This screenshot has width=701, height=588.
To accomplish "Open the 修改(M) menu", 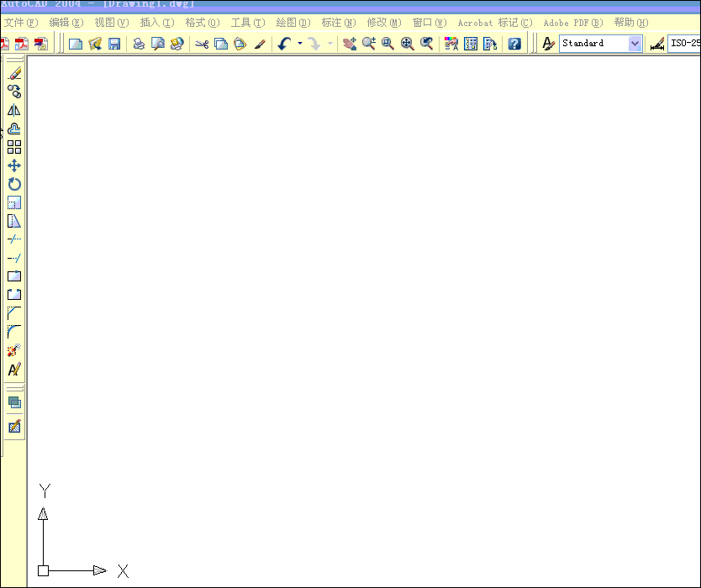I will pos(384,23).
